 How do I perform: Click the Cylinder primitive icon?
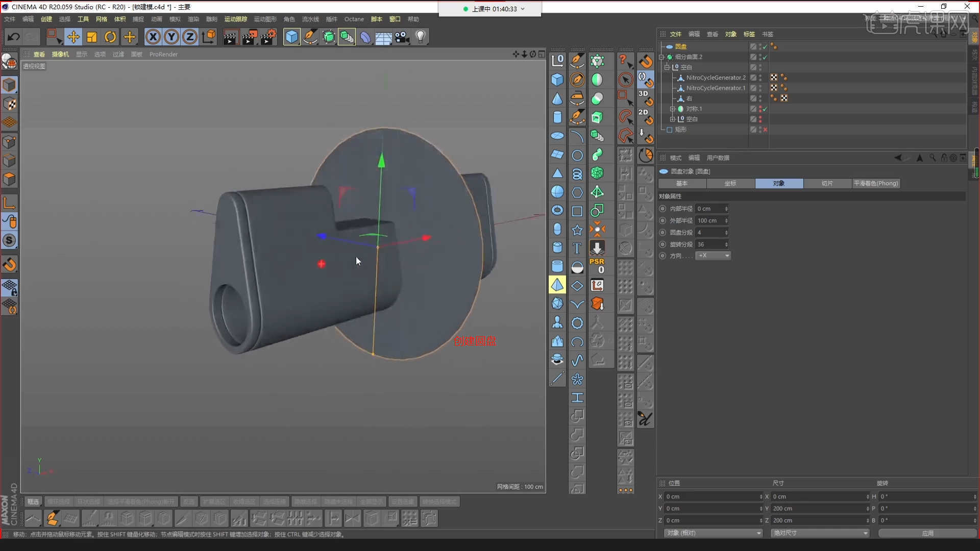click(x=557, y=117)
